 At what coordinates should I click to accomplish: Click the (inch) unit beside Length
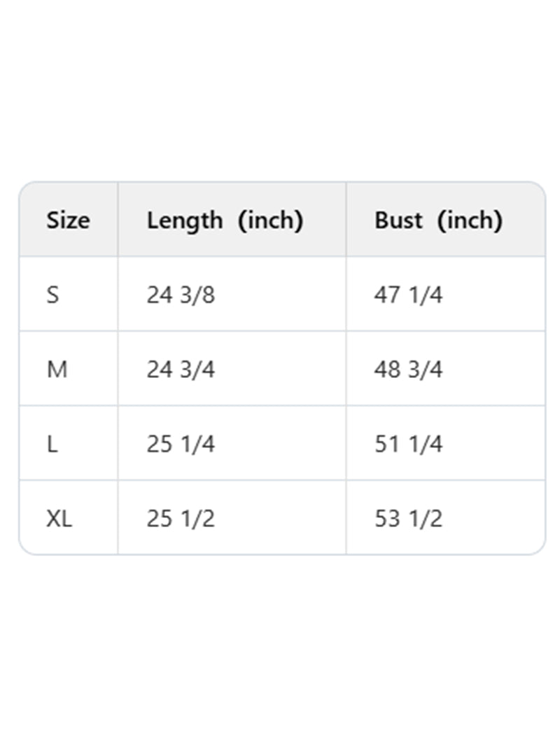point(270,220)
